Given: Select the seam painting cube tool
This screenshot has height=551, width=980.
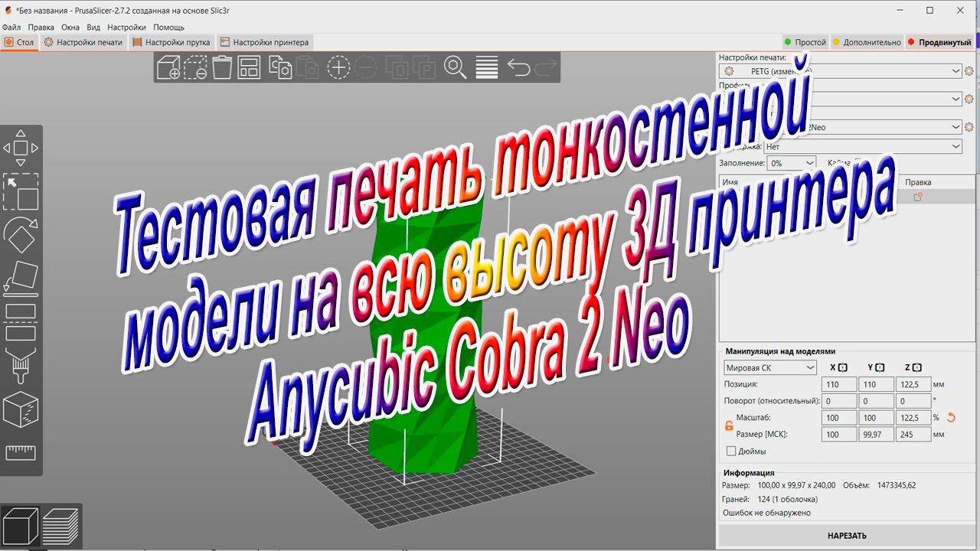Looking at the screenshot, I should pos(21,409).
